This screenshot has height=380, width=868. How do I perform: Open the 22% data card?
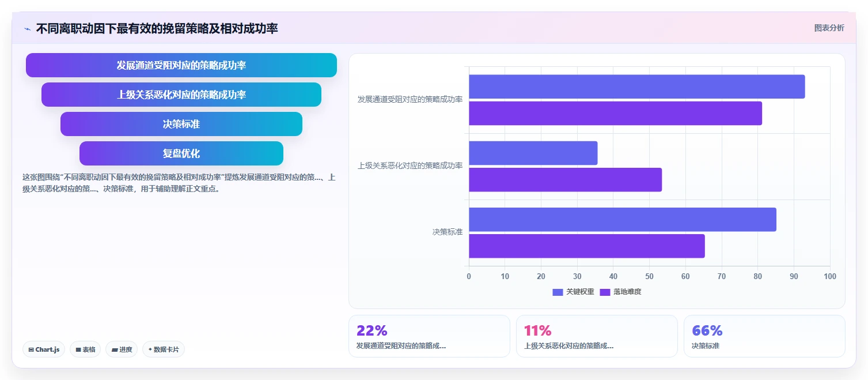tap(429, 336)
